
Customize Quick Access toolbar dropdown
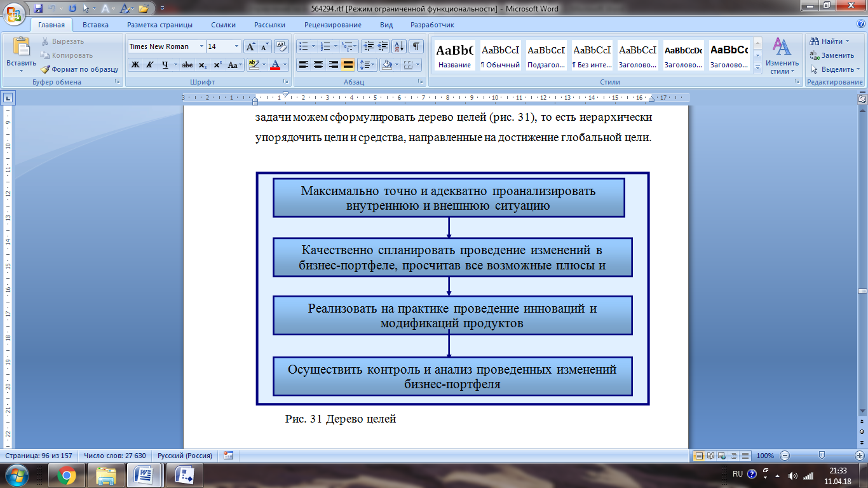[162, 9]
